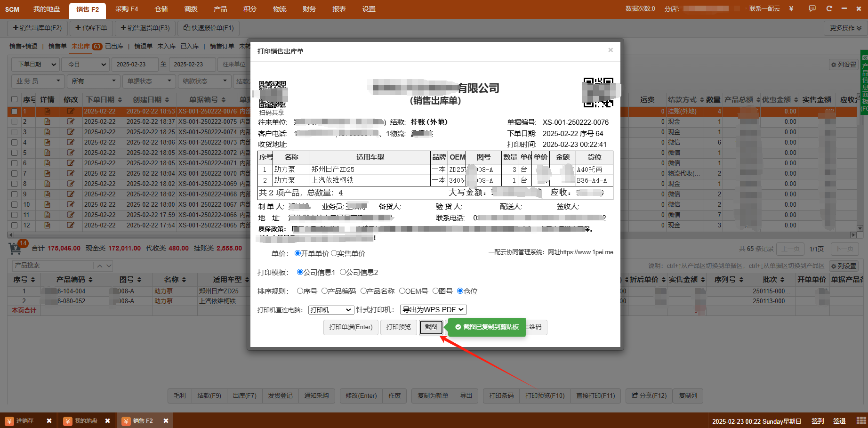Close the 销售 F2 bottom tab

[x=166, y=421]
